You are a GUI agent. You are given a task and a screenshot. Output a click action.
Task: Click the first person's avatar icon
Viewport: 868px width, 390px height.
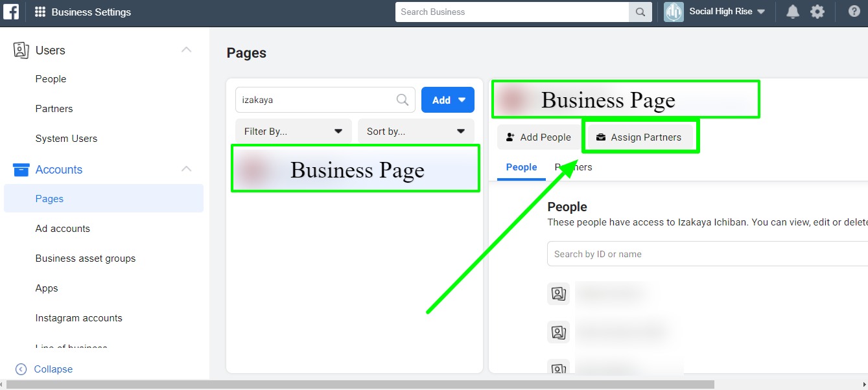558,294
